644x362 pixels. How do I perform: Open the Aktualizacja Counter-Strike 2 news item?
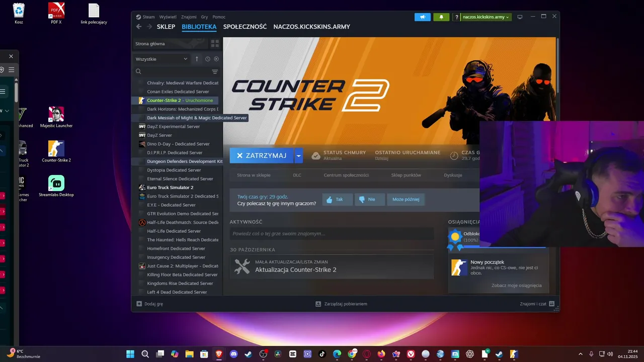point(332,266)
